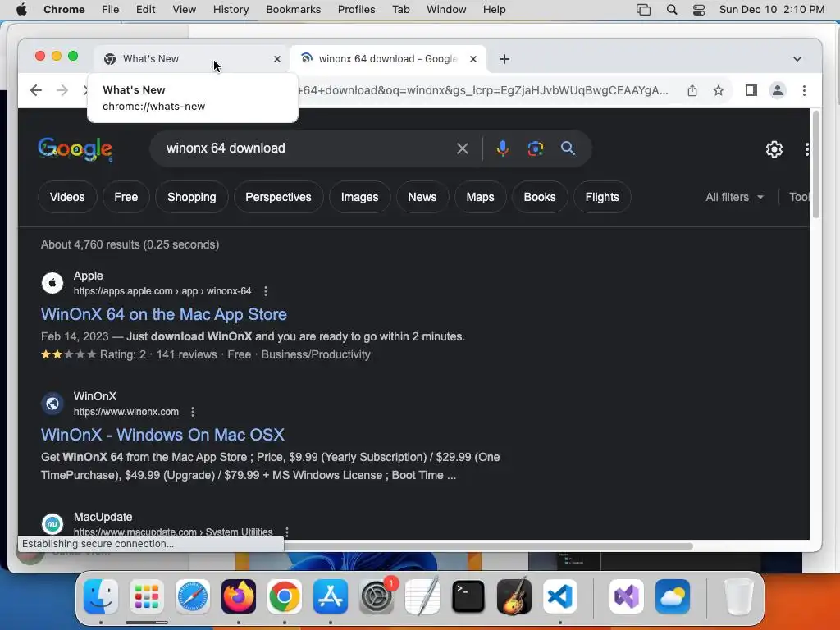Open WinOnX 64 on the Mac App Store link
840x630 pixels.
[164, 314]
